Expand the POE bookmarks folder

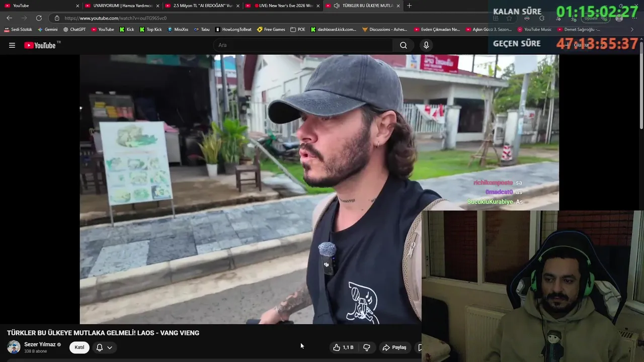(298, 30)
